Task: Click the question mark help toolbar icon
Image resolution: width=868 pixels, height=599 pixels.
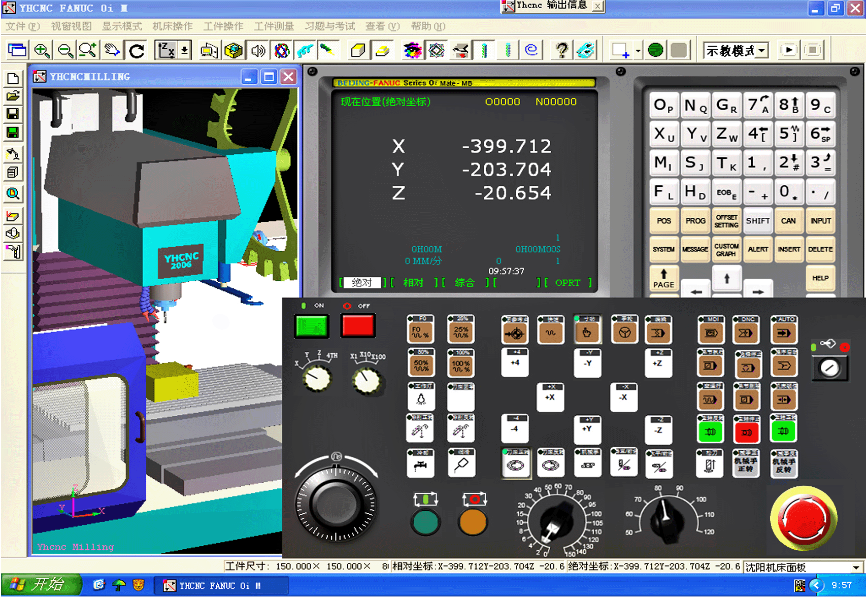Action: (561, 50)
